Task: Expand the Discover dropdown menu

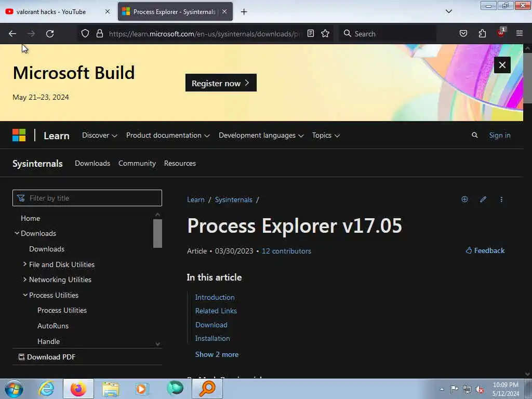Action: click(99, 136)
